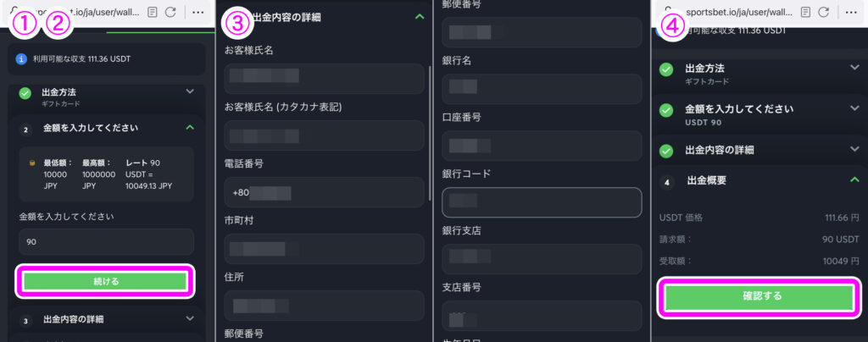Viewport: 868px width, 342px height.
Task: Click the green checkmark beside 出金方法 ギフトカード in panel one
Action: click(25, 93)
